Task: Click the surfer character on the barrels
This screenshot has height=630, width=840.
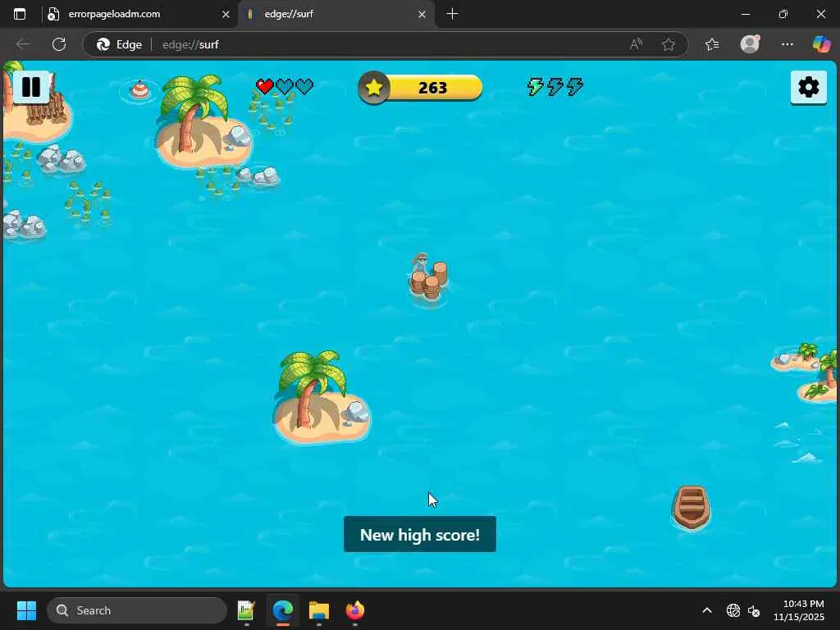Action: 421,262
